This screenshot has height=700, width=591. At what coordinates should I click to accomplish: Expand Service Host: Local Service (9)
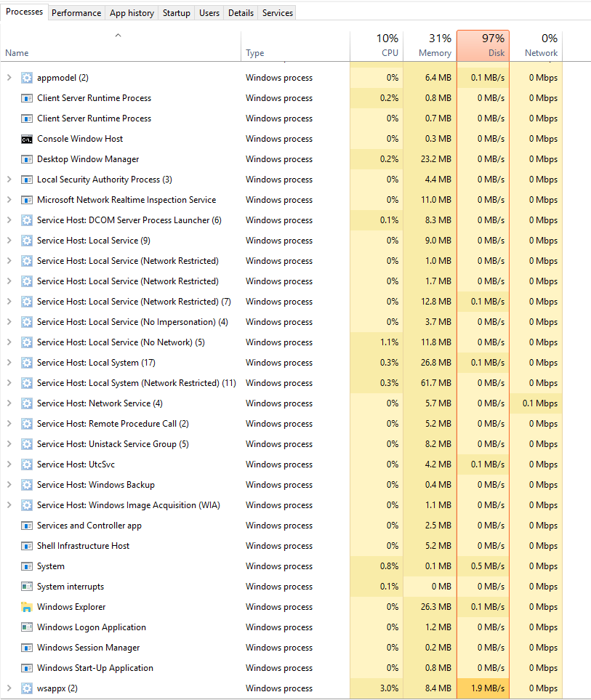[9, 241]
